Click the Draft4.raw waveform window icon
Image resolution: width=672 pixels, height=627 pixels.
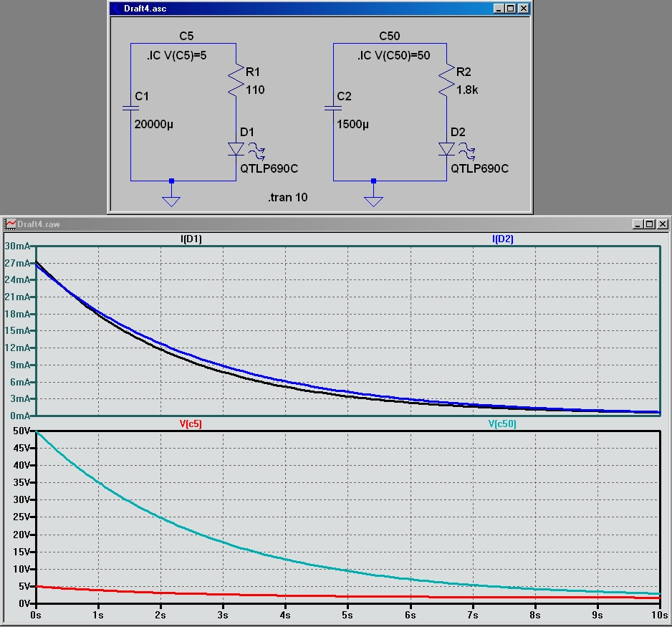pos(9,224)
